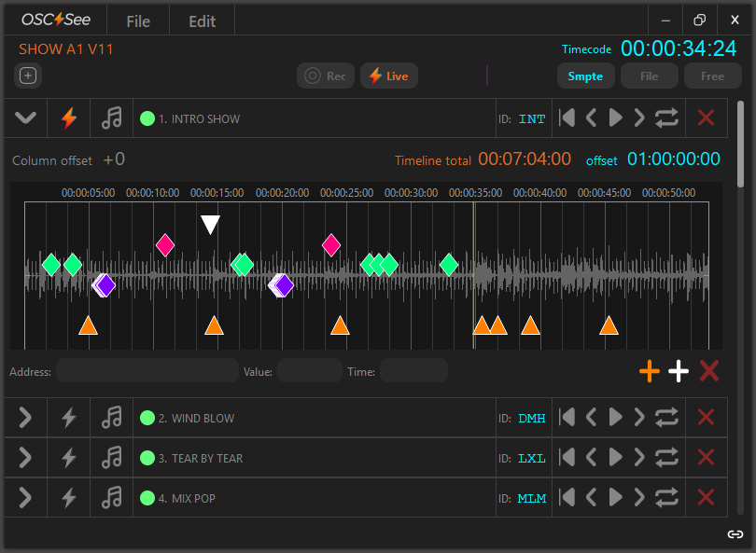Skip to start on WIND BLOW
The width and height of the screenshot is (756, 553).
(567, 418)
